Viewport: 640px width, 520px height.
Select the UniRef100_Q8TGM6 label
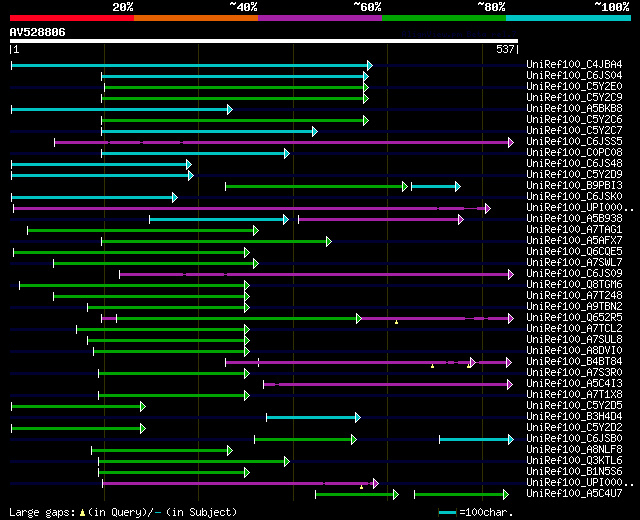574,285
